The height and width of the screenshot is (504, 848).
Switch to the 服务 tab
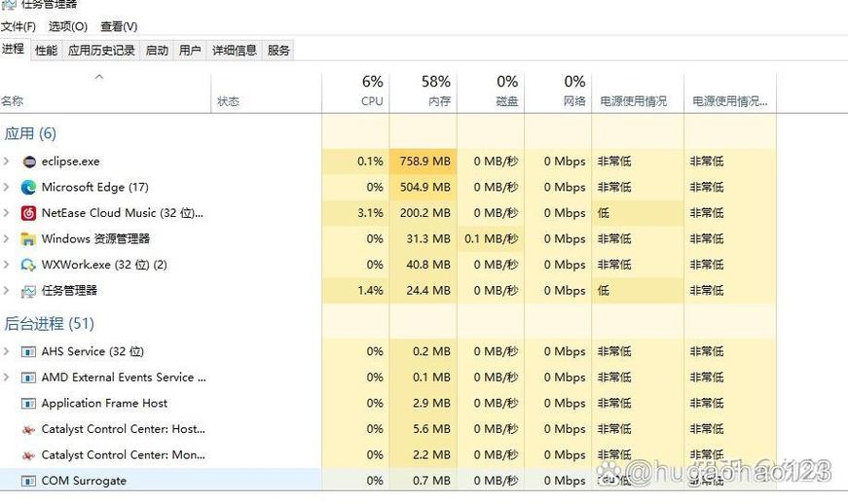278,51
